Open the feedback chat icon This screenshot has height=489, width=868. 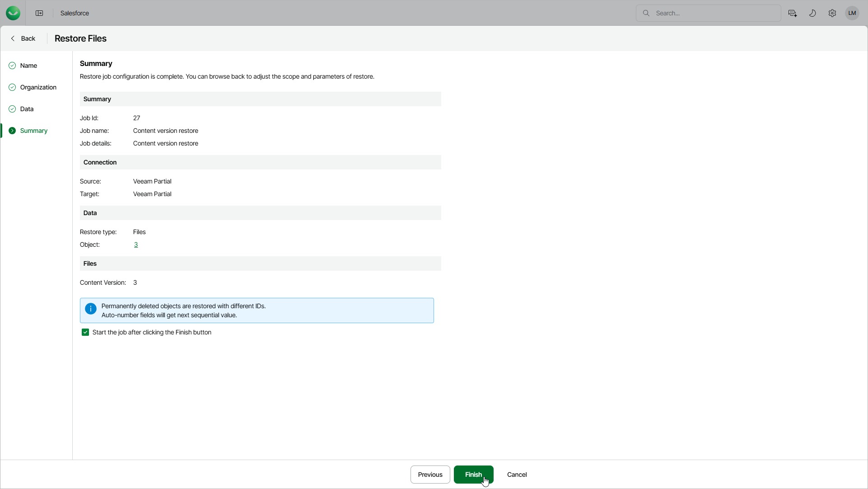click(x=793, y=13)
